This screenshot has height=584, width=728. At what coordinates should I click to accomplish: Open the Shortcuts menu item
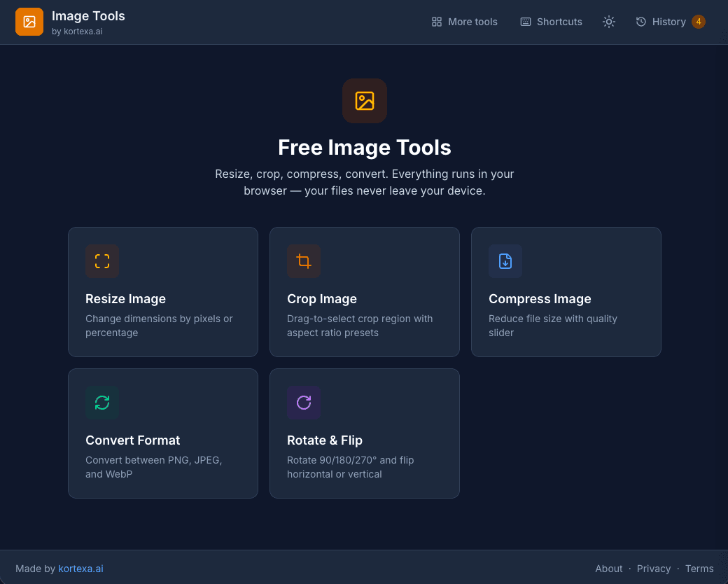(559, 22)
